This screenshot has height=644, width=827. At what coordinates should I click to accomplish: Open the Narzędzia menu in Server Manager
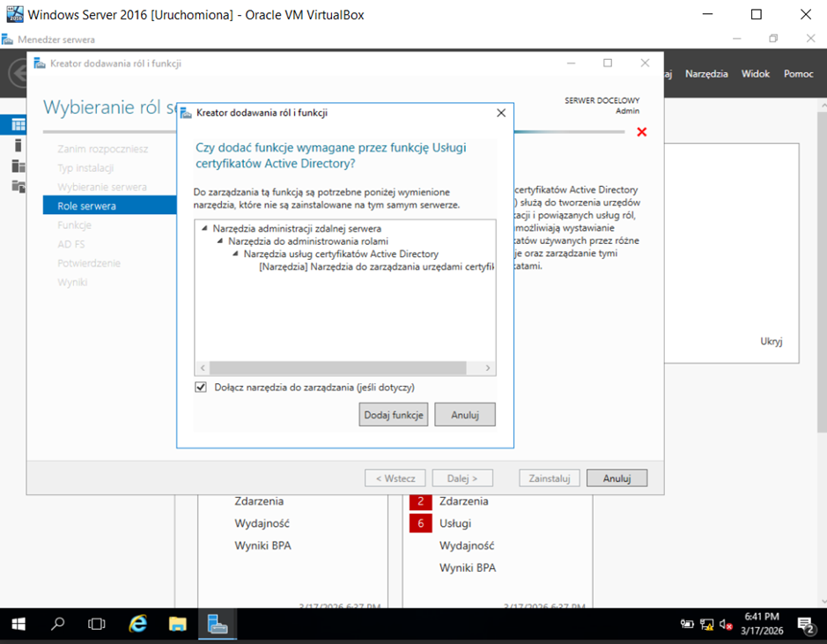706,74
